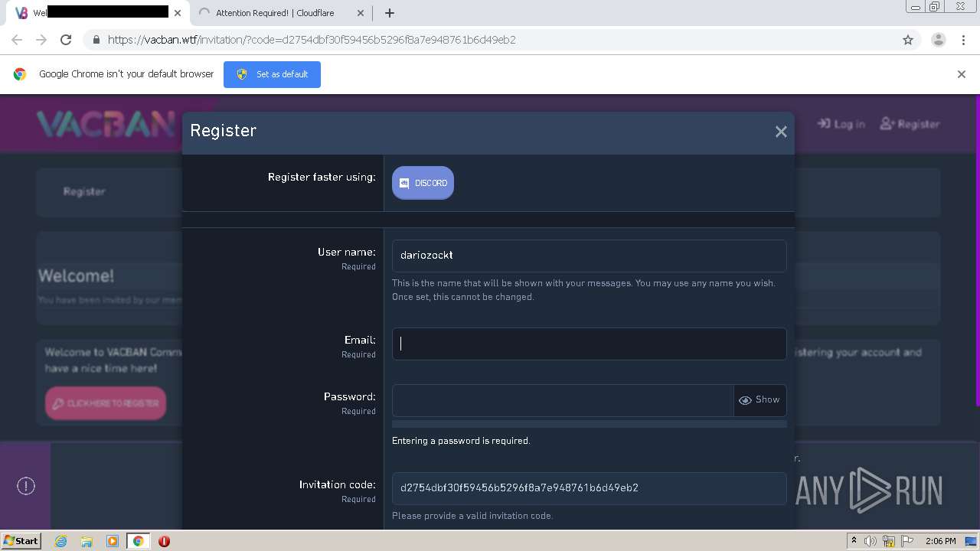Focus the Password input field
This screenshot has width=980, height=551.
[563, 400]
